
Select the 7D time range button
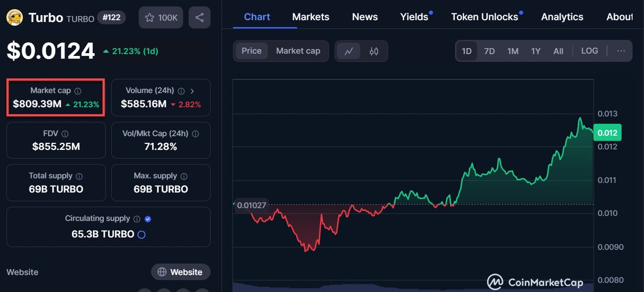coord(489,51)
